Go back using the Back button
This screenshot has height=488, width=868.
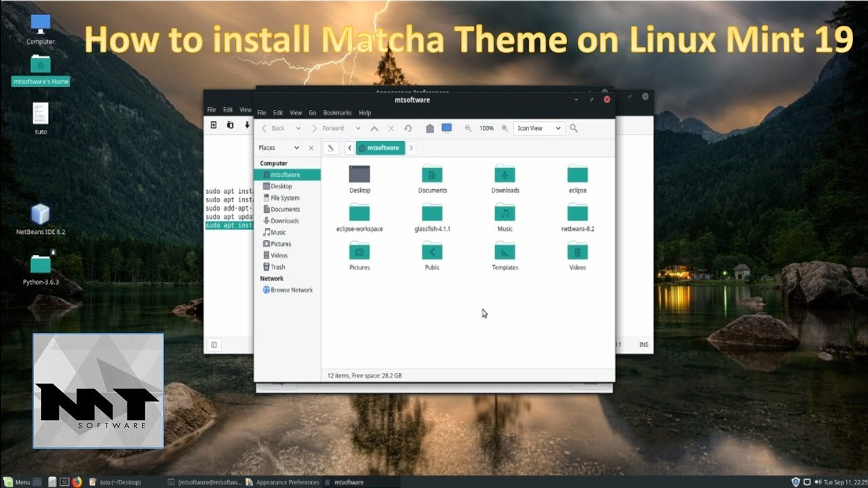[273, 128]
